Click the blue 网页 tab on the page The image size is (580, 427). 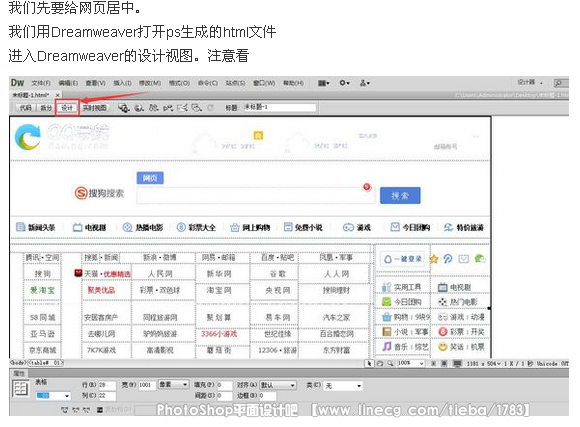(x=150, y=178)
